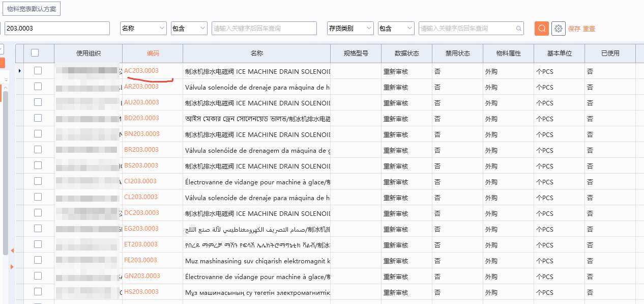Open the CI203.0003 code link
The height and width of the screenshot is (304, 644).
140,181
